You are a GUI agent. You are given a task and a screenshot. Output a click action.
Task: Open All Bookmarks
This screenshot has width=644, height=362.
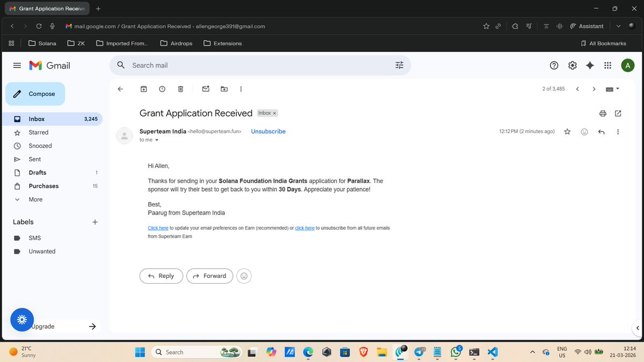tap(603, 43)
